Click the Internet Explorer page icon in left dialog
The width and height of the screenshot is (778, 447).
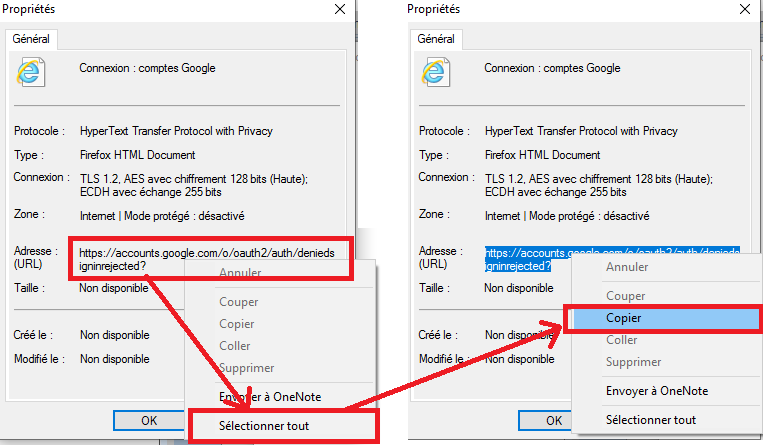click(x=31, y=72)
